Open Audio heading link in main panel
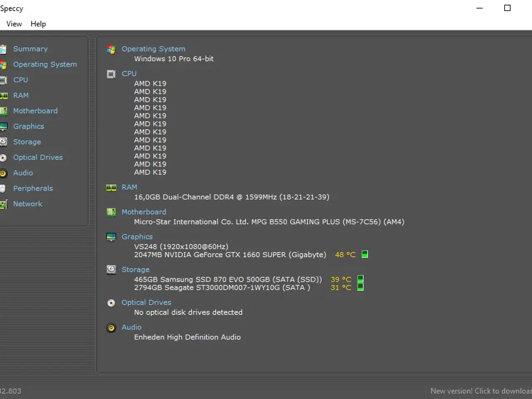532x399 pixels. coord(131,328)
